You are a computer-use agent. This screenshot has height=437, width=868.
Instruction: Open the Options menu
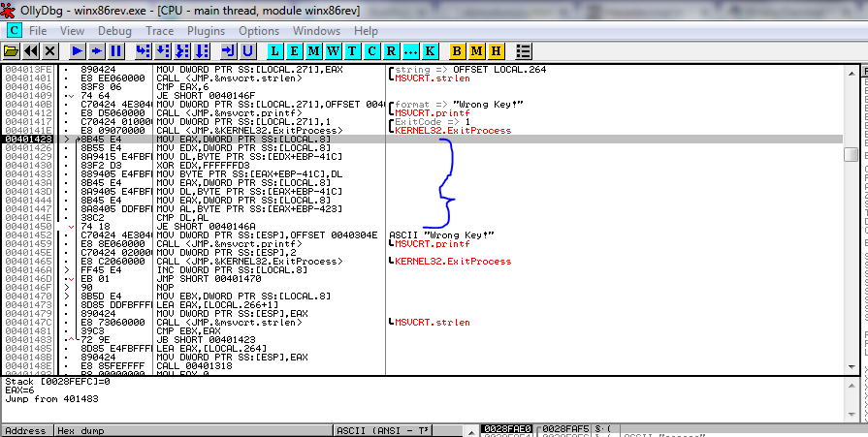259,31
